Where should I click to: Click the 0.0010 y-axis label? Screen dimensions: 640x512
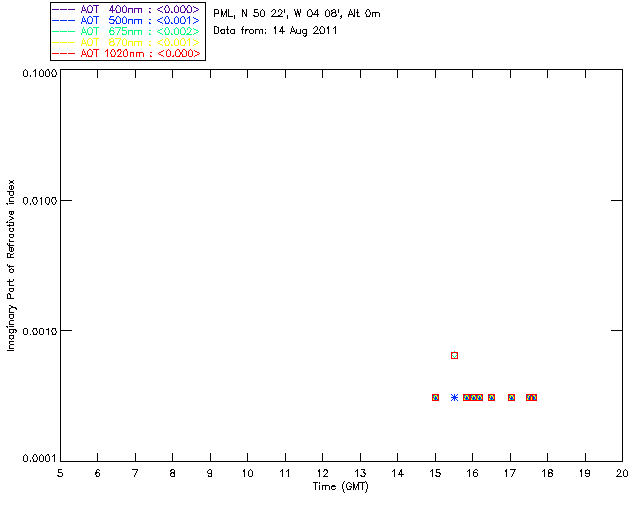pyautogui.click(x=40, y=331)
